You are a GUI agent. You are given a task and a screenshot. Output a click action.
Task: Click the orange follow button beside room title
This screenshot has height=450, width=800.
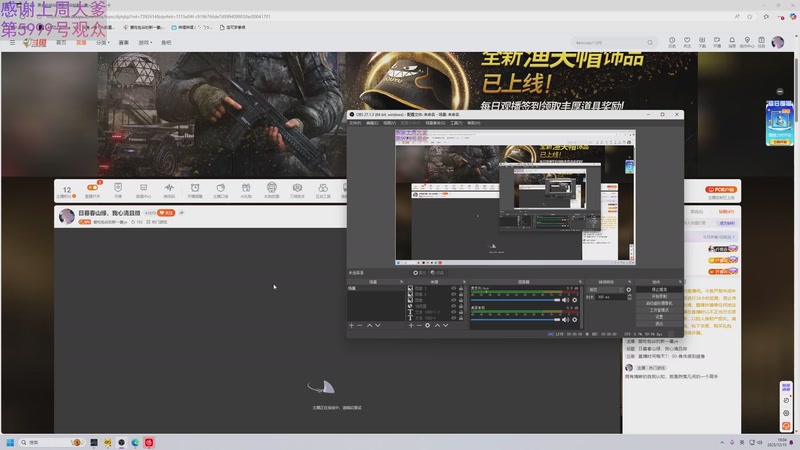pos(166,213)
